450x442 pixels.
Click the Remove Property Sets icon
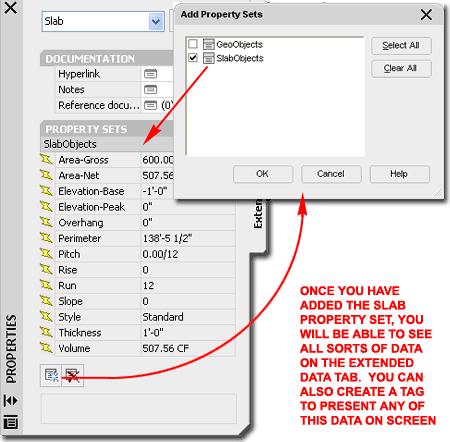click(73, 376)
